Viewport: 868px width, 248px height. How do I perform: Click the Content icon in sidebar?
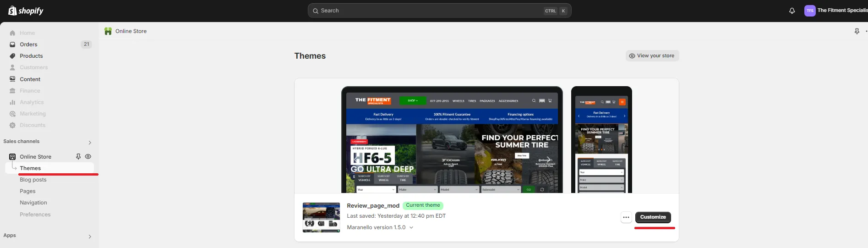tap(12, 79)
